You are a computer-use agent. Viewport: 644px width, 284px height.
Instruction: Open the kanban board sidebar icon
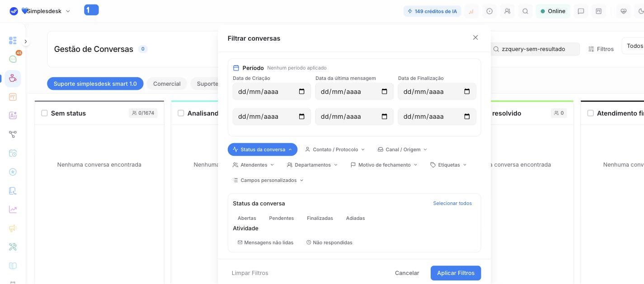[x=13, y=97]
